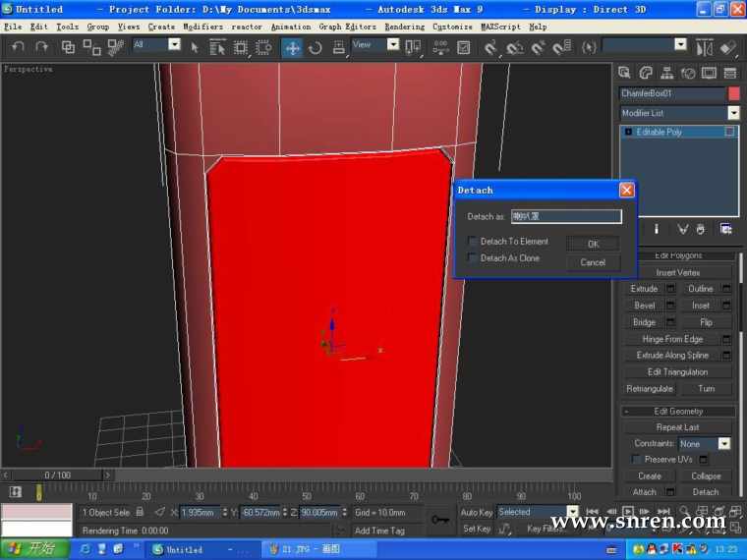Toggle the Percent Snap icon
This screenshot has width=747, height=560.
(x=538, y=47)
